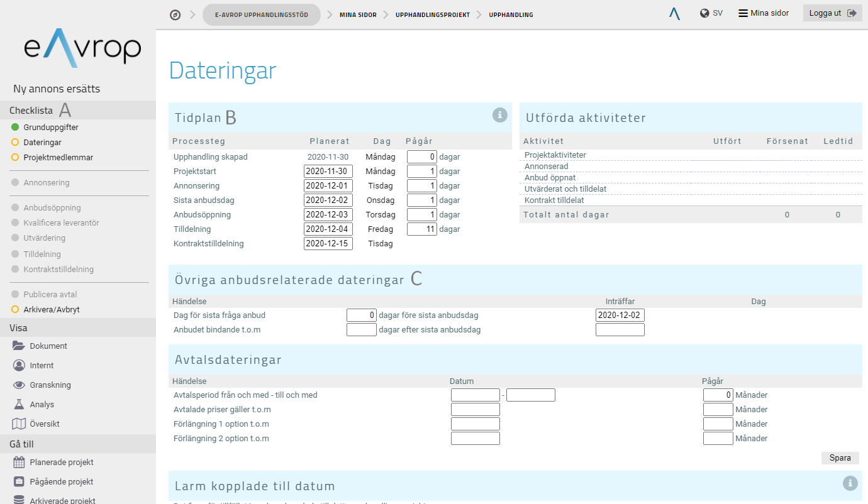
Task: Click the Annonsering planned date field
Action: [x=328, y=186]
